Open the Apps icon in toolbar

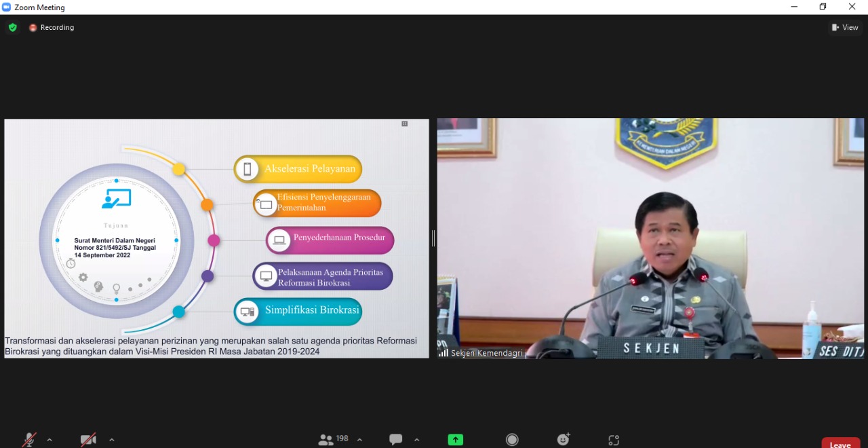click(x=614, y=439)
